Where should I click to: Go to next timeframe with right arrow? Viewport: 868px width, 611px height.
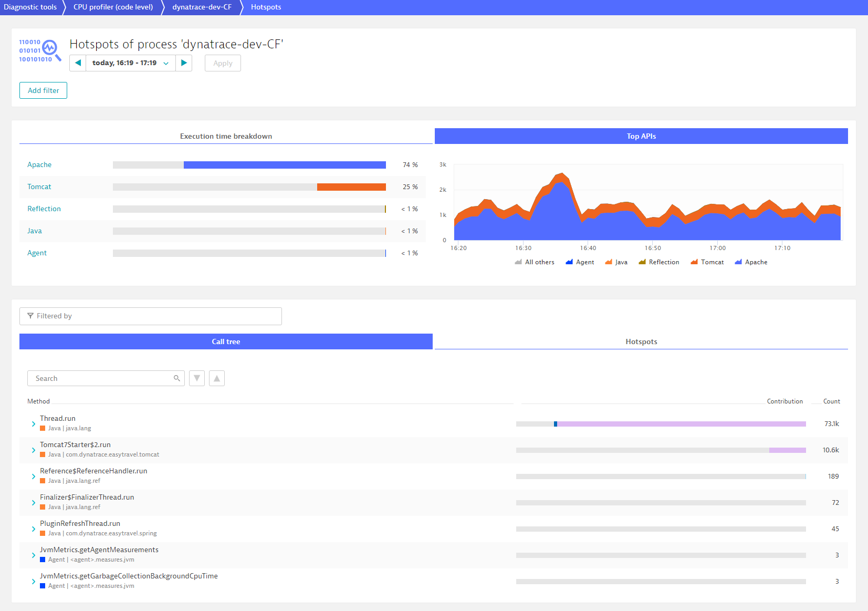pyautogui.click(x=184, y=63)
